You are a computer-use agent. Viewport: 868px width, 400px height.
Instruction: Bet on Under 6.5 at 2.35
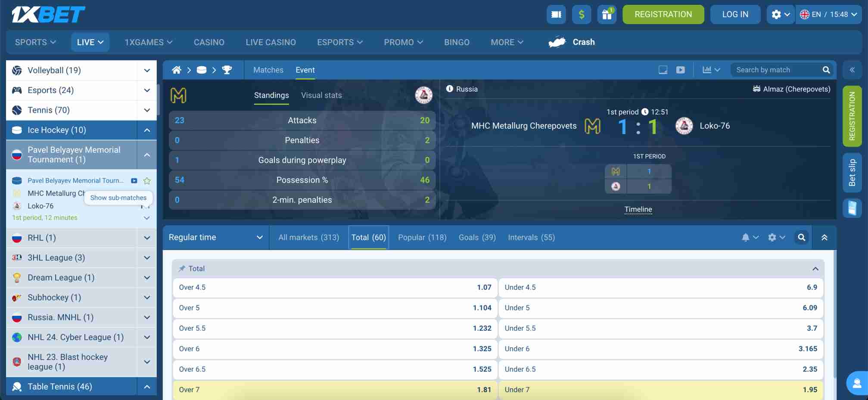[x=661, y=369]
